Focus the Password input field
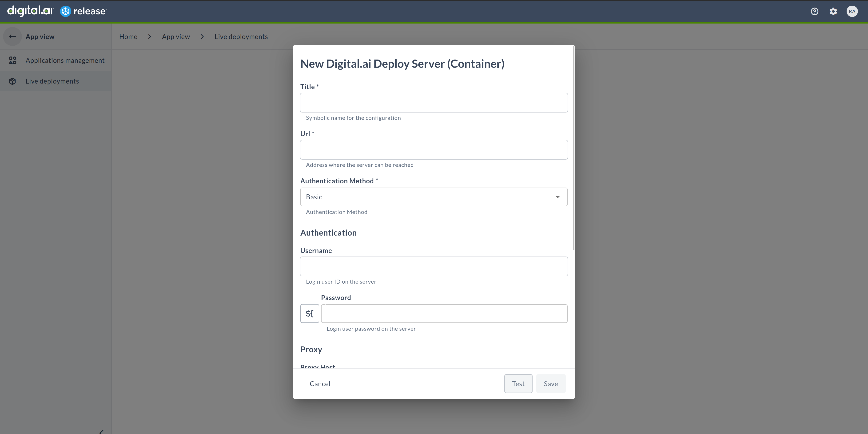 click(444, 313)
